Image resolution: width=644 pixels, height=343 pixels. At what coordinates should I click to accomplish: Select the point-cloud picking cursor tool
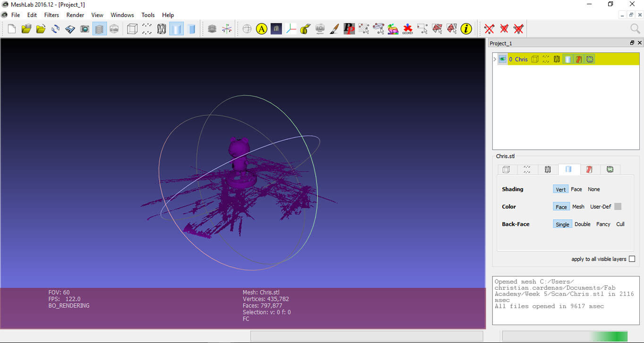364,29
